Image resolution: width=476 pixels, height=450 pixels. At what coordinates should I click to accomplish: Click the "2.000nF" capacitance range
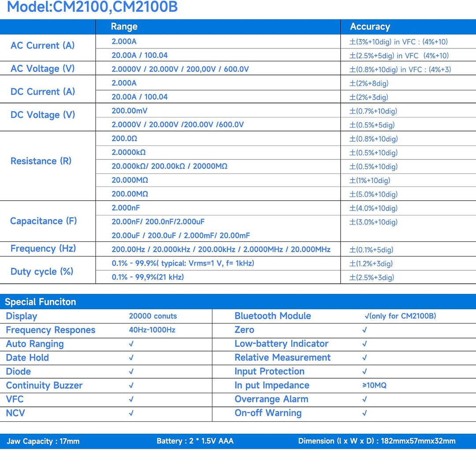(x=126, y=208)
